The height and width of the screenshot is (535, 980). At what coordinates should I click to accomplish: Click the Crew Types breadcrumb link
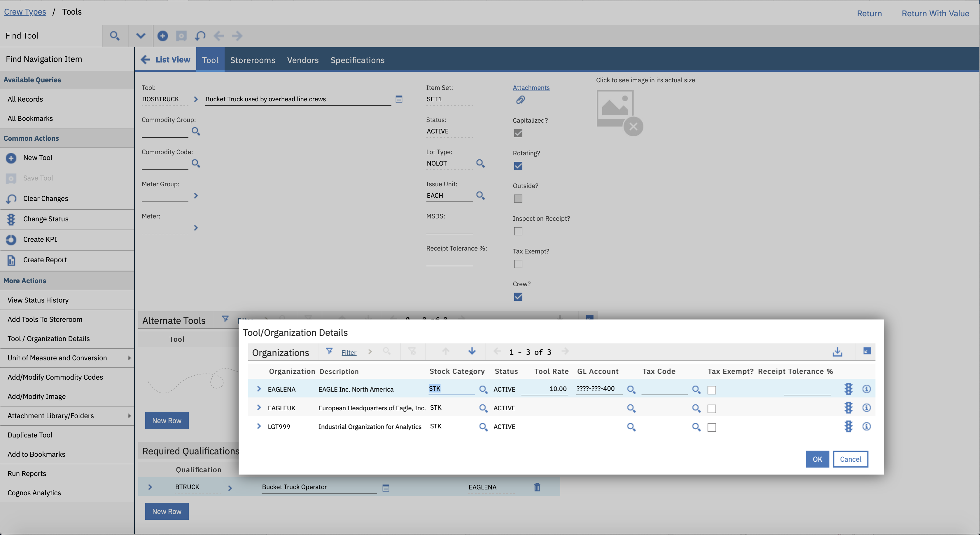25,12
